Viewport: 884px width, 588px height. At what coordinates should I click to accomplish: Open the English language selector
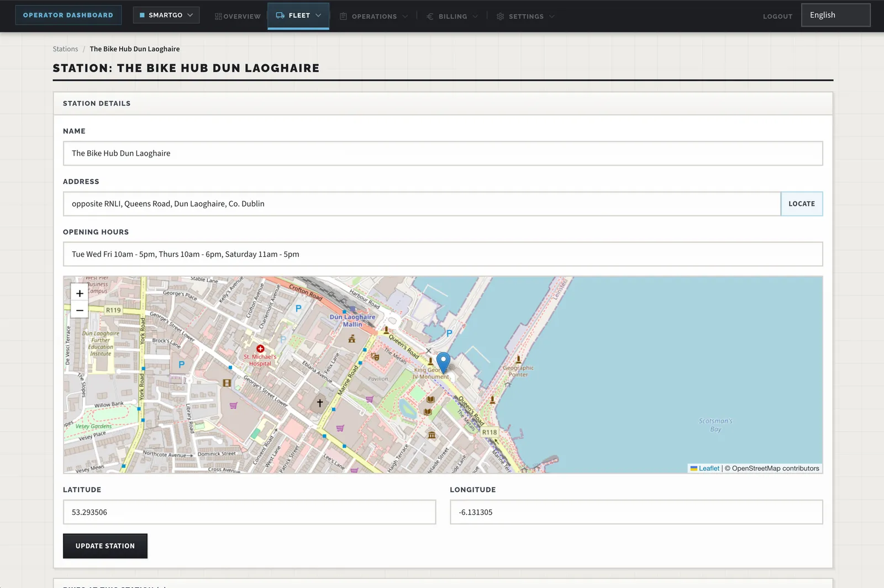[835, 15]
